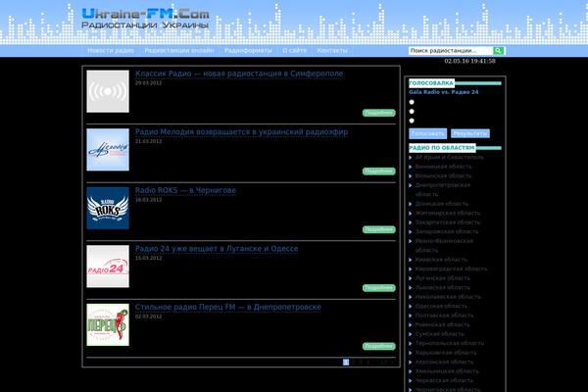Go to the О сайте page
This screenshot has width=588, height=392.
click(x=294, y=50)
